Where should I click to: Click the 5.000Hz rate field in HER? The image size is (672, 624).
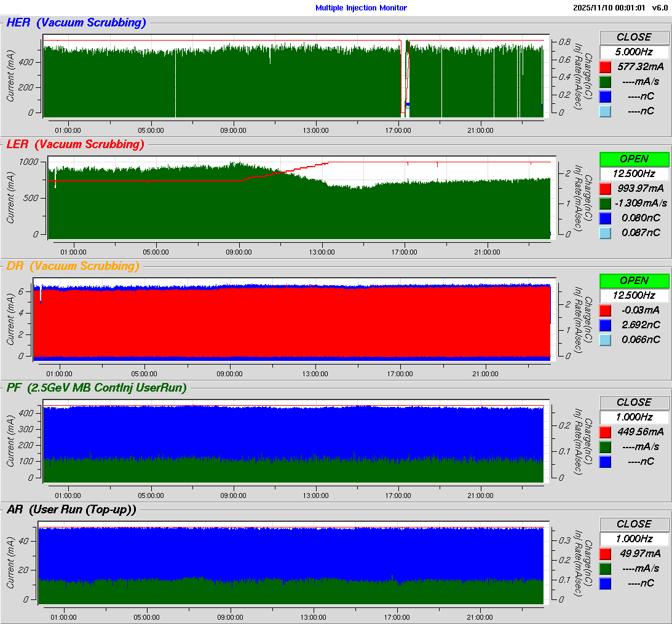634,52
